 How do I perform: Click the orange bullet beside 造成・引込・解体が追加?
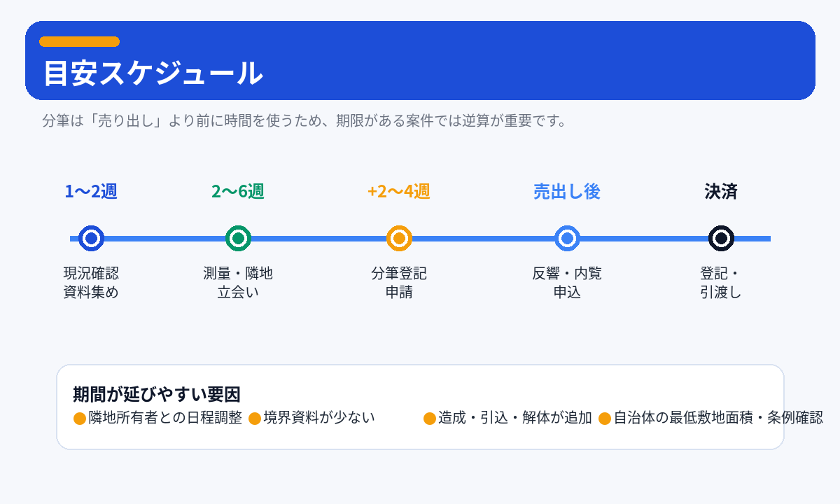pos(430,419)
